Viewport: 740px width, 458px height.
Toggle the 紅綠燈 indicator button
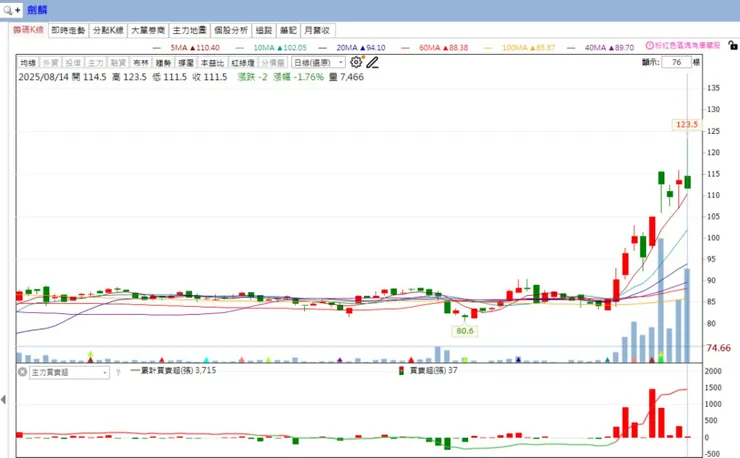[x=243, y=63]
